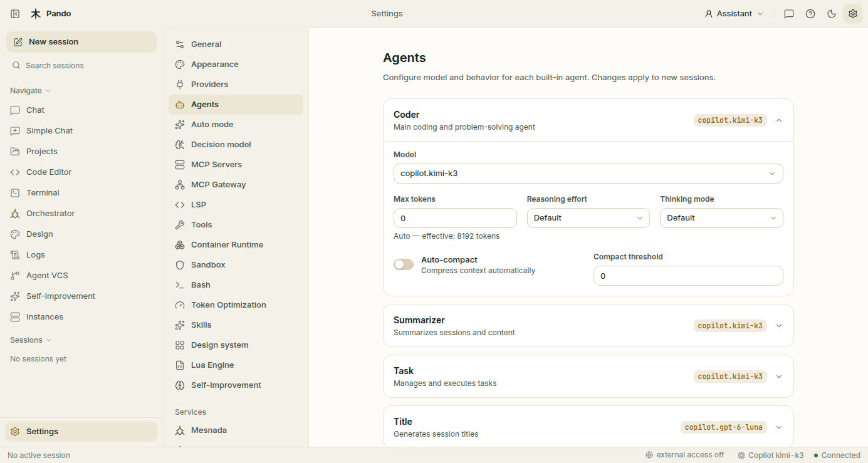Collapse the left sidebar panel icon

click(x=15, y=14)
